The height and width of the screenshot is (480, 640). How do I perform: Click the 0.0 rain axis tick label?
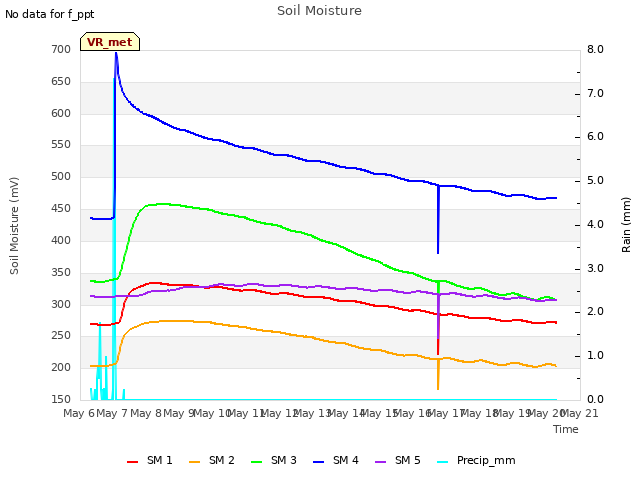pyautogui.click(x=595, y=400)
